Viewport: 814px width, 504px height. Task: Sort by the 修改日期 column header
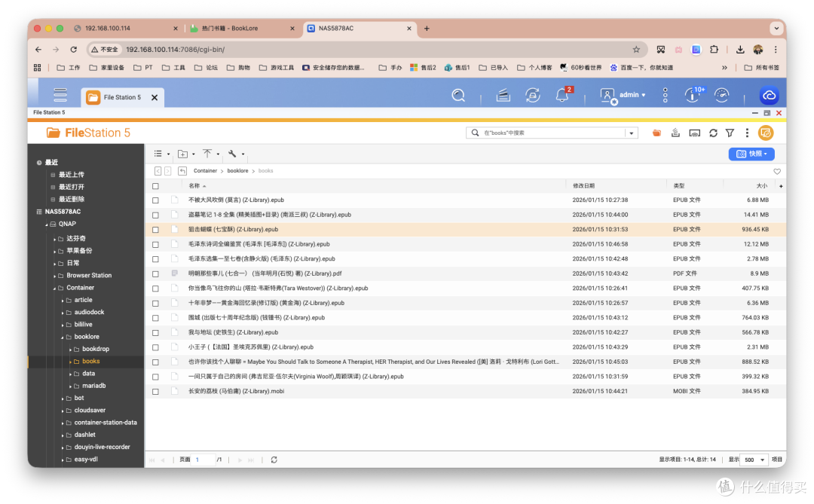click(583, 186)
